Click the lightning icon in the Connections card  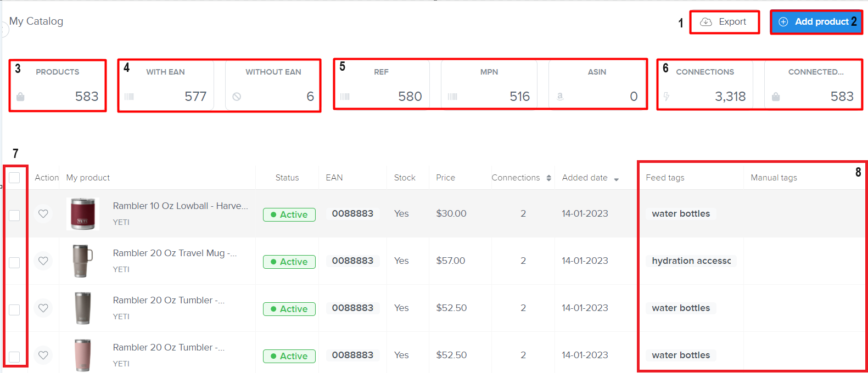click(667, 97)
